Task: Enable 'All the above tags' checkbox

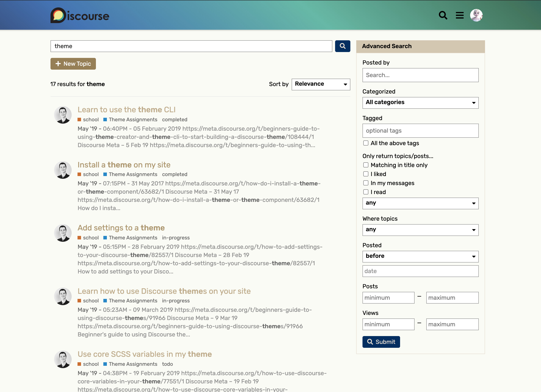Action: (x=366, y=143)
